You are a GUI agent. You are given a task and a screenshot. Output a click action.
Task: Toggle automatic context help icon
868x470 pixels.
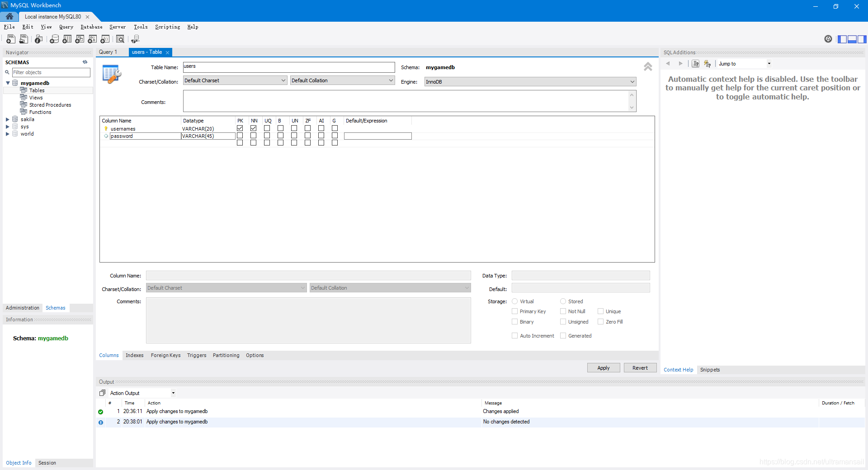coord(708,64)
